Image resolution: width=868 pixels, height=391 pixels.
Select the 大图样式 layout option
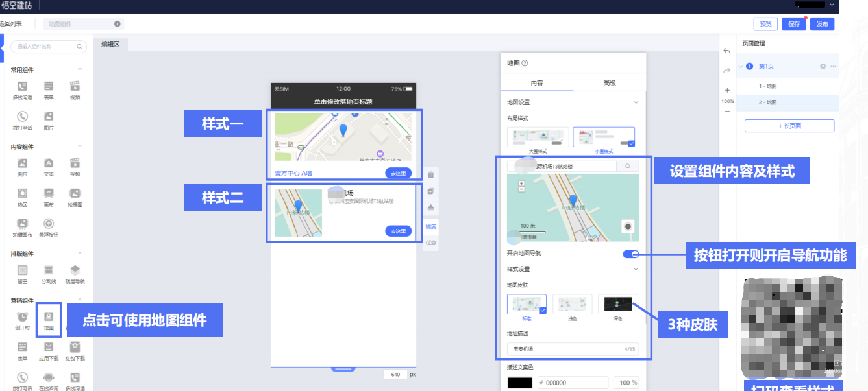coord(538,137)
